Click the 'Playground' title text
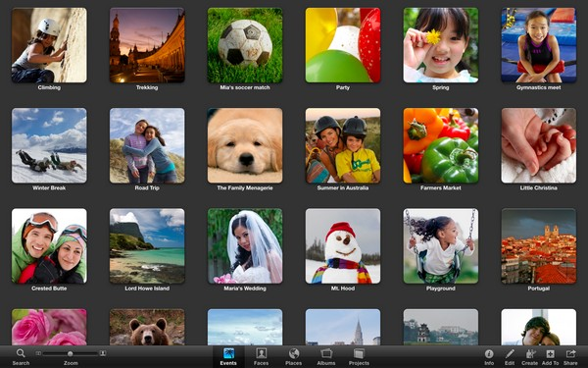 [441, 289]
